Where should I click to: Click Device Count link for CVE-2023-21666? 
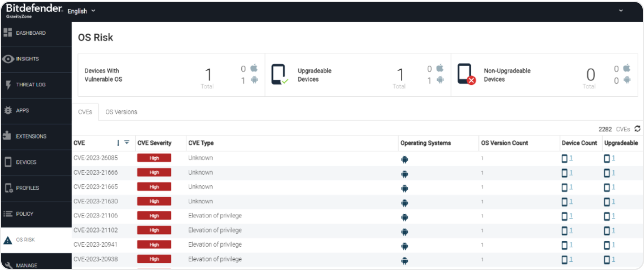pyautogui.click(x=567, y=173)
